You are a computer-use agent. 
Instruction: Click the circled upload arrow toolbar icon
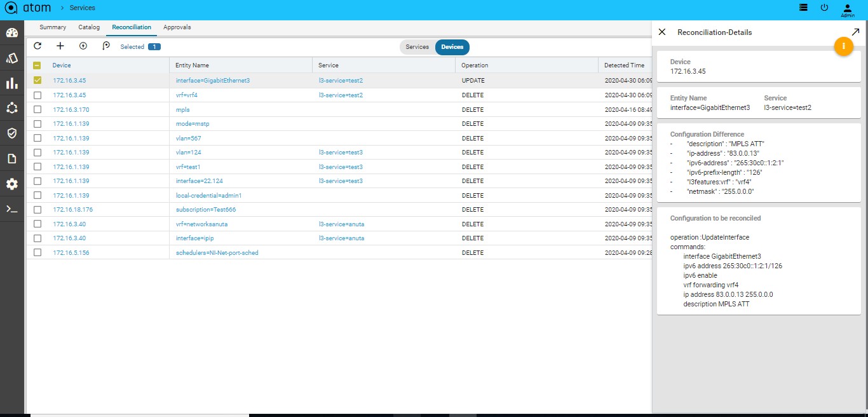coord(83,46)
